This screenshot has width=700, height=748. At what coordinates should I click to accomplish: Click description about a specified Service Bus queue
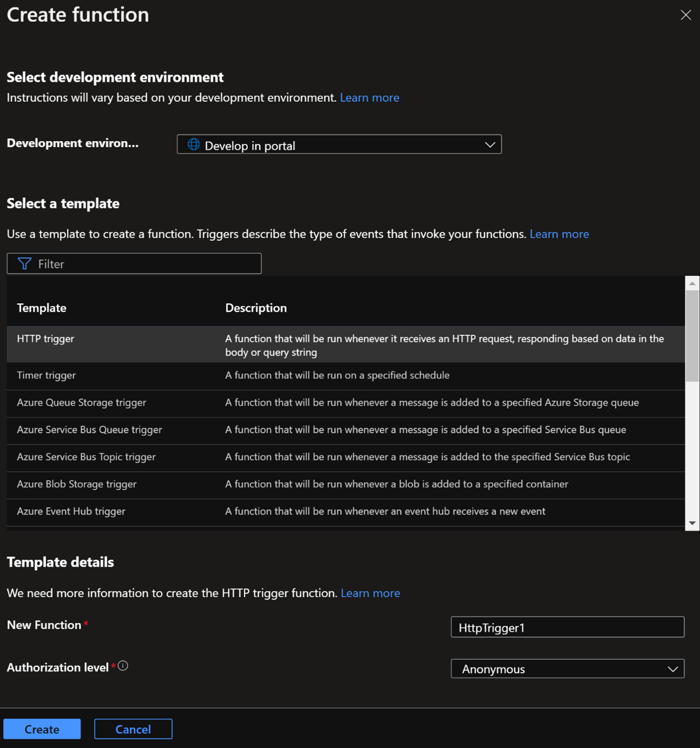[426, 429]
